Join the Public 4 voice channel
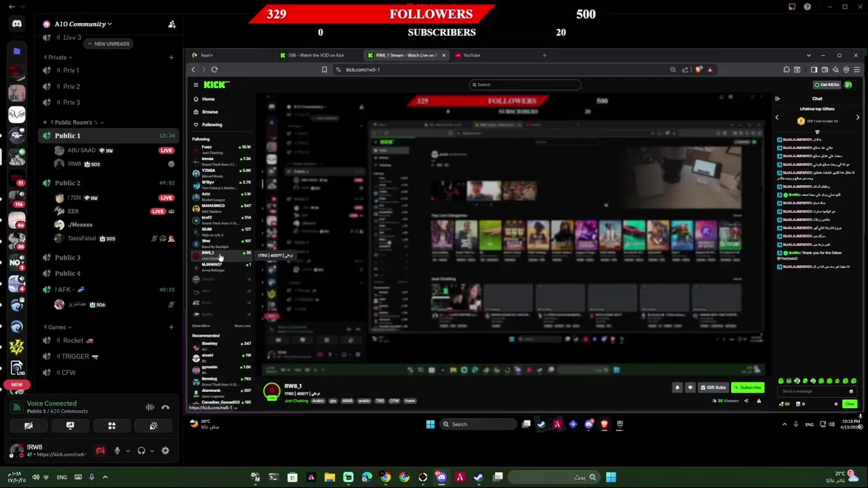This screenshot has height=488, width=868. [108, 273]
